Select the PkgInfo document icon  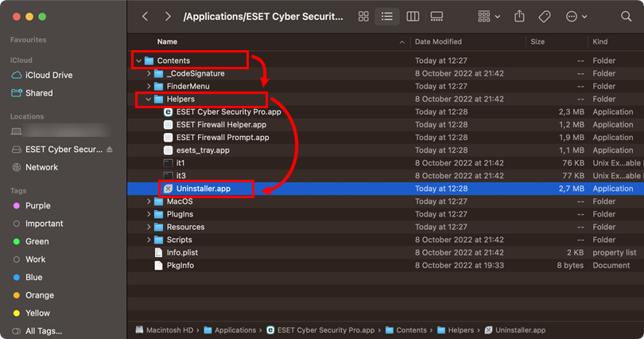click(x=158, y=265)
